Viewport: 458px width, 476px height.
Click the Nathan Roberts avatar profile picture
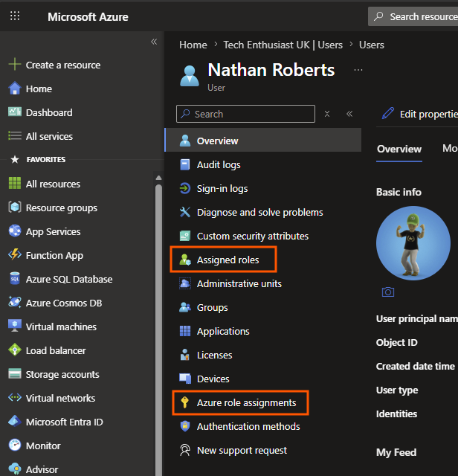pyautogui.click(x=413, y=243)
